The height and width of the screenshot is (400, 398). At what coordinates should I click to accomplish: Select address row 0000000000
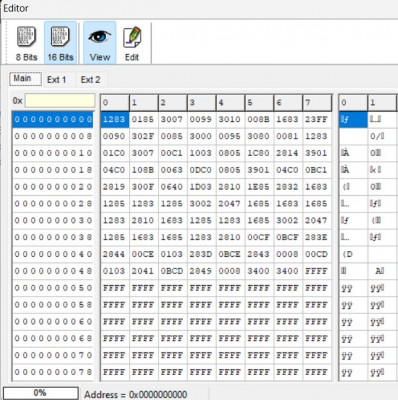[x=53, y=119]
